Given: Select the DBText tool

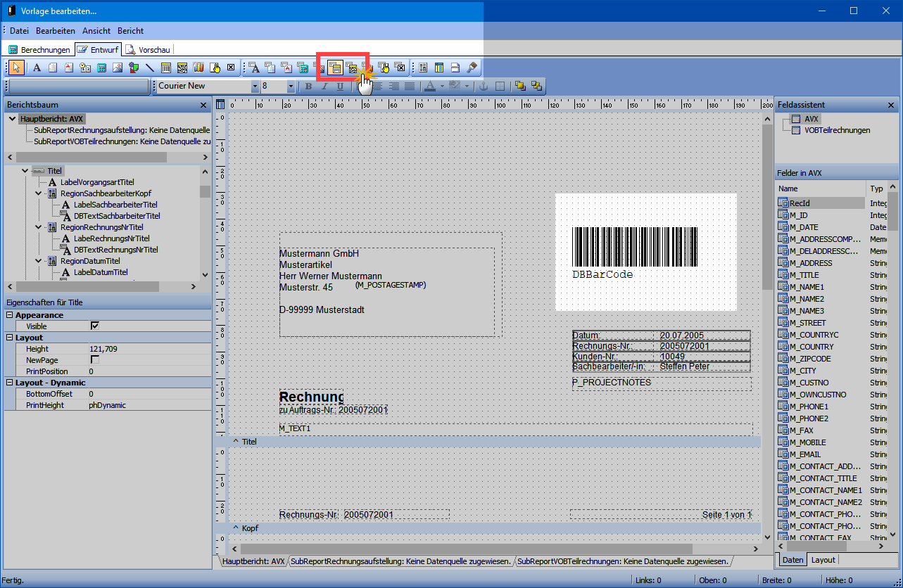Looking at the screenshot, I should 255,68.
